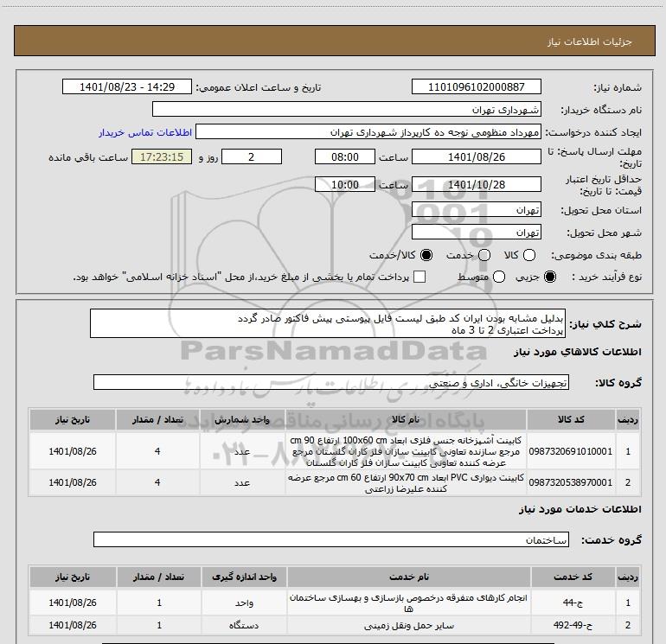This screenshot has width=666, height=644.
Task: Choose the جزیی purchase type radio
Action: click(550, 277)
